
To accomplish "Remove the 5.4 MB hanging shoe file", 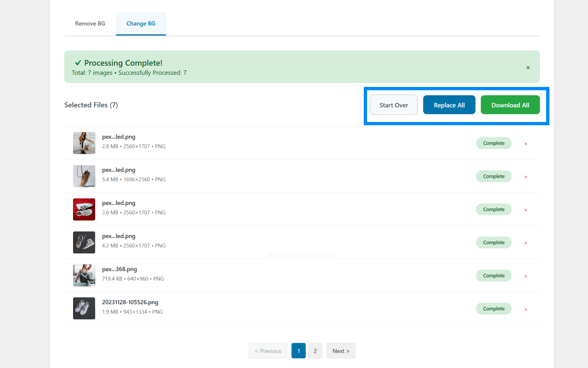I will [526, 177].
